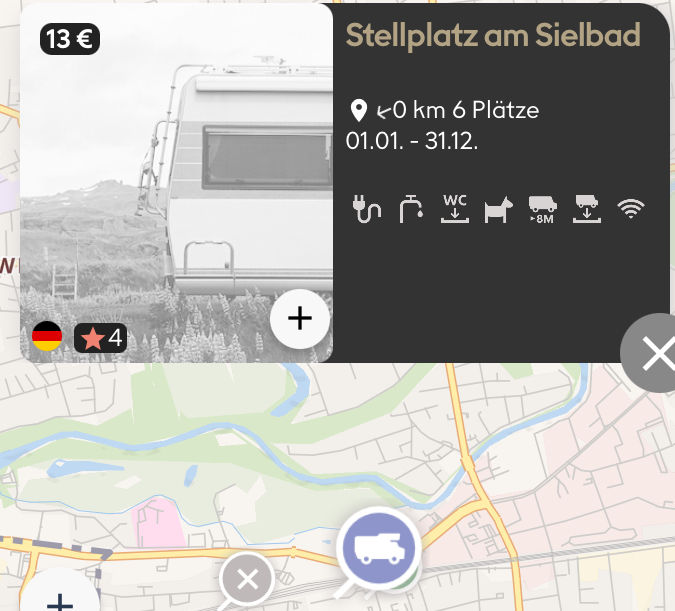The height and width of the screenshot is (611, 675).
Task: Click the WiFi availability icon
Action: [x=631, y=209]
